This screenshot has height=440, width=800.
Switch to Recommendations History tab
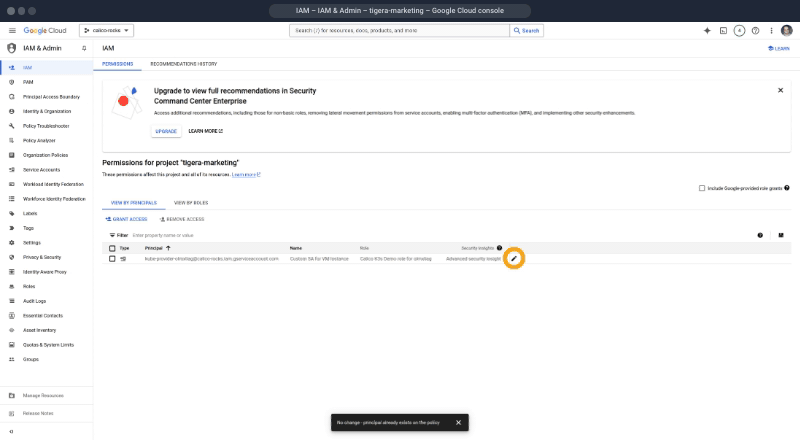click(x=184, y=64)
